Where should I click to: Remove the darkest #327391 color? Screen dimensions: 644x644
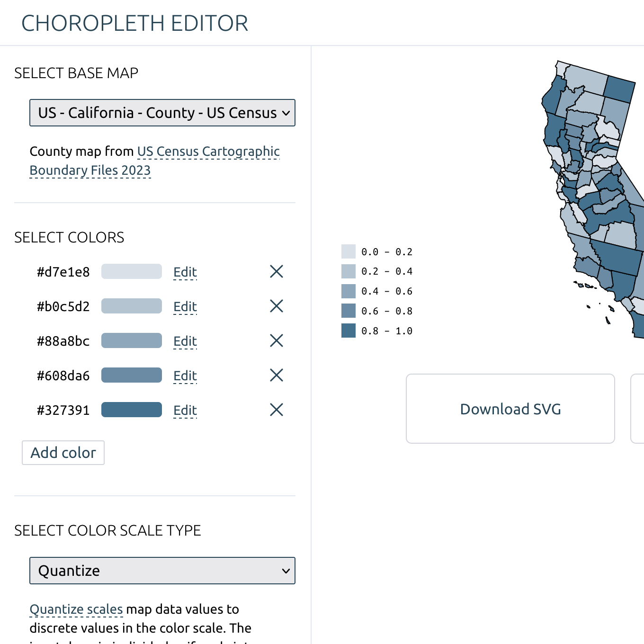coord(276,410)
